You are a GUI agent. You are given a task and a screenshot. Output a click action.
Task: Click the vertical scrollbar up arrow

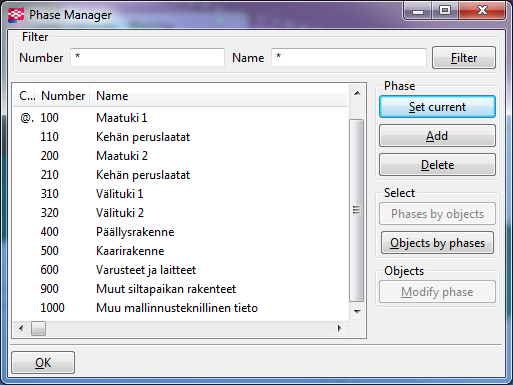pyautogui.click(x=357, y=93)
